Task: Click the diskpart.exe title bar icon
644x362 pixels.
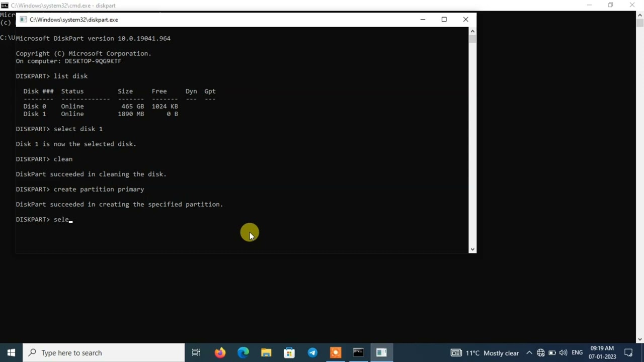Action: [x=23, y=20]
